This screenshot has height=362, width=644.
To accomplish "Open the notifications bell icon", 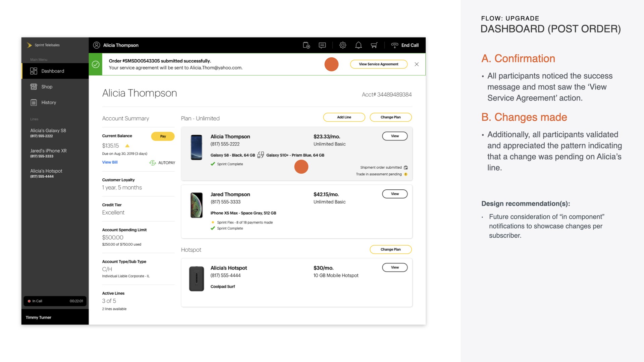I will [358, 45].
